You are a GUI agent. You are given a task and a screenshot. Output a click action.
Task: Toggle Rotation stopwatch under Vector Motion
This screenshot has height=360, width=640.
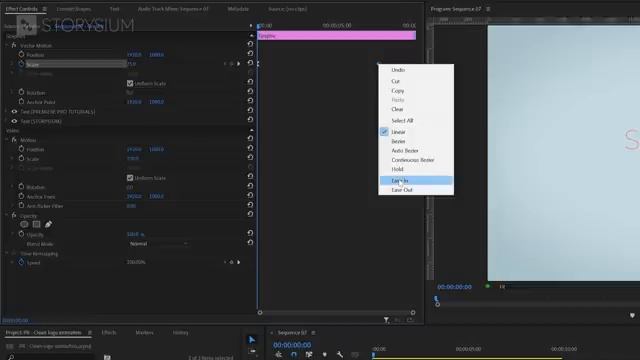click(x=21, y=92)
